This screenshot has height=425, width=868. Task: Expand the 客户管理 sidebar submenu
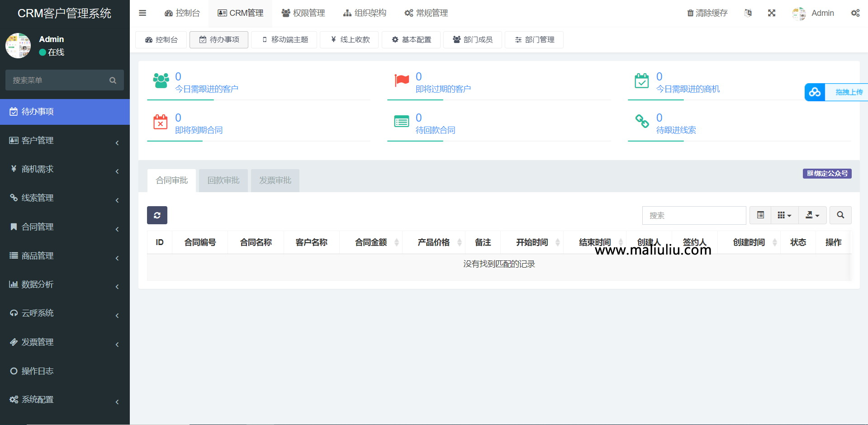(65, 141)
